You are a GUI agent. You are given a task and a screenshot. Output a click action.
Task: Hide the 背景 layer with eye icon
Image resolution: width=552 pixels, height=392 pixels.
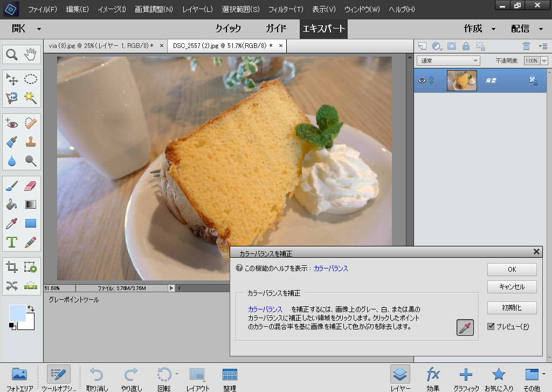[422, 81]
